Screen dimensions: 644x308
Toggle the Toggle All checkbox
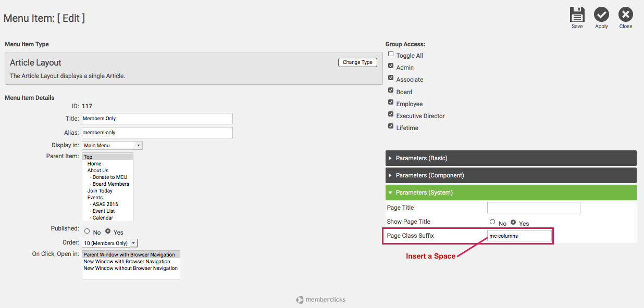click(x=391, y=54)
